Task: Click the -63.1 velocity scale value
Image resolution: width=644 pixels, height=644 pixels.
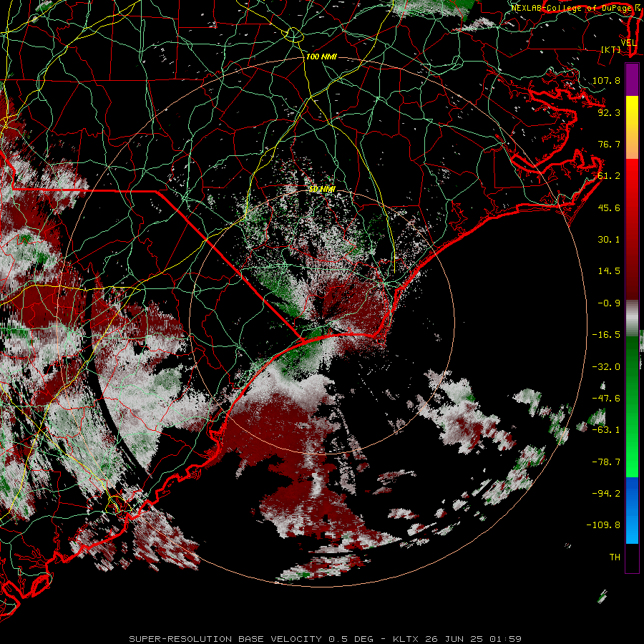Action: tap(606, 429)
